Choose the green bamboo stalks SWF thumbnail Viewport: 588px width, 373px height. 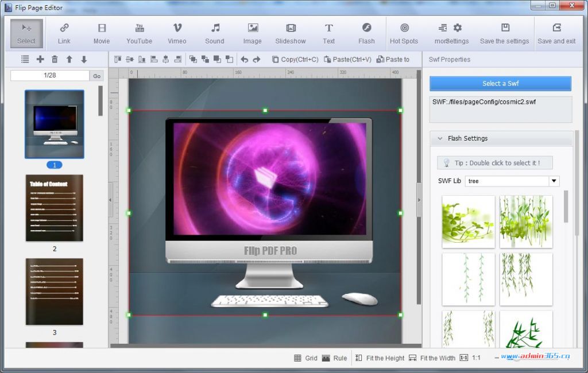point(526,222)
